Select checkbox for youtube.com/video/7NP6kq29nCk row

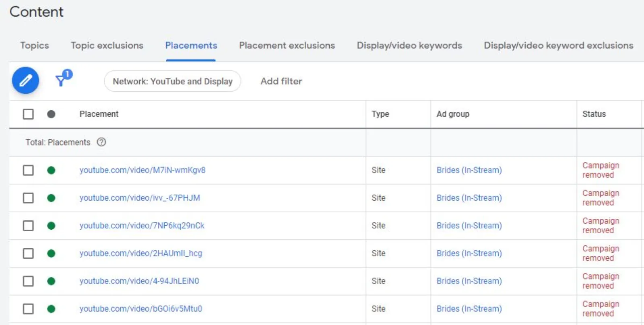[28, 226]
